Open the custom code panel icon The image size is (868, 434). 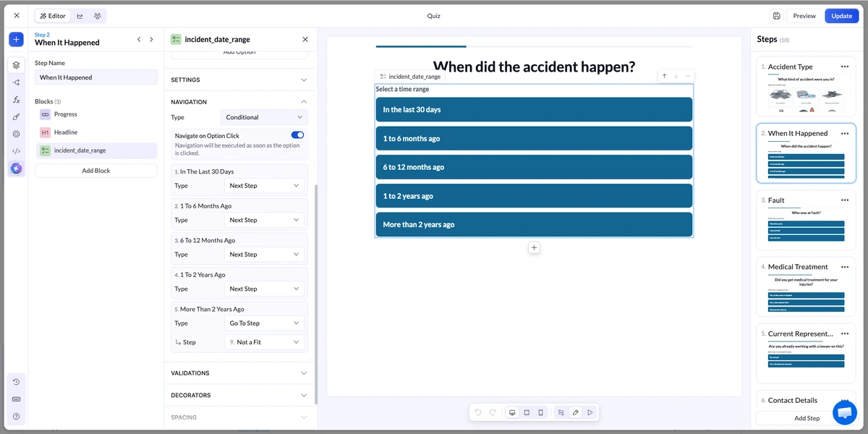(16, 151)
